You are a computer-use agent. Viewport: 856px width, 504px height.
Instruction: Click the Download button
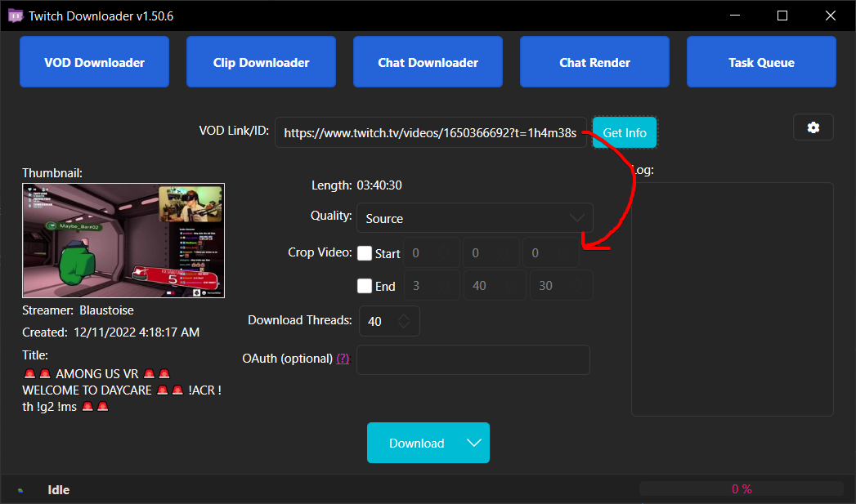point(417,443)
